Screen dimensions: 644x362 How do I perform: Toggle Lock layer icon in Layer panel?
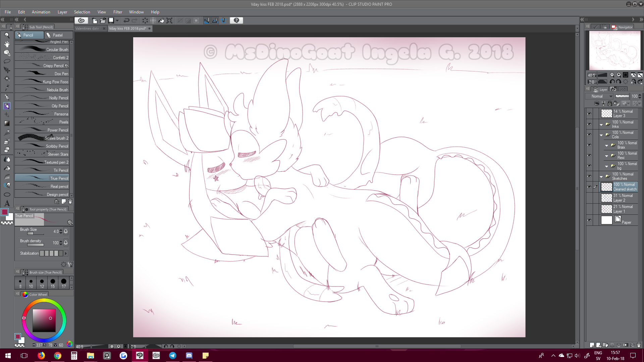click(610, 103)
